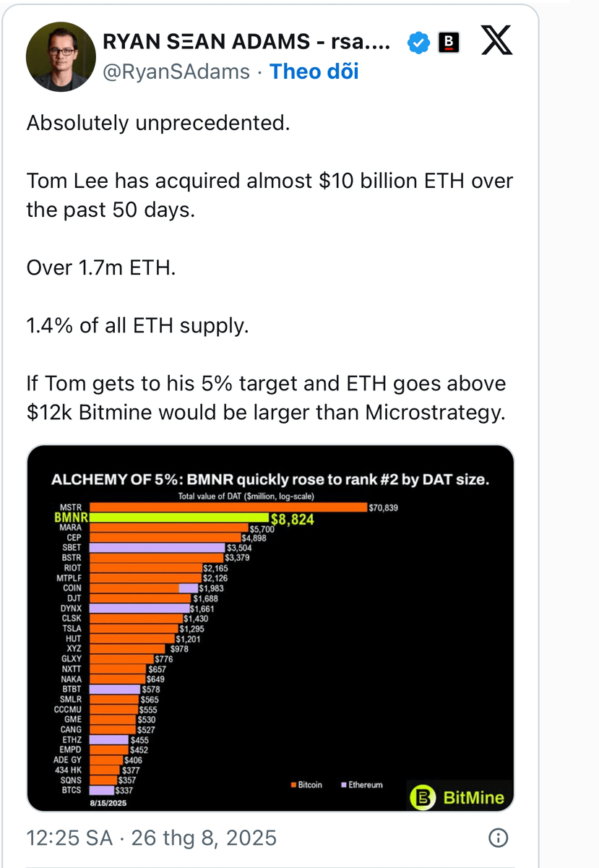This screenshot has height=868, width=599.
Task: Click the orange Bitcoin legend square
Action: tap(293, 784)
